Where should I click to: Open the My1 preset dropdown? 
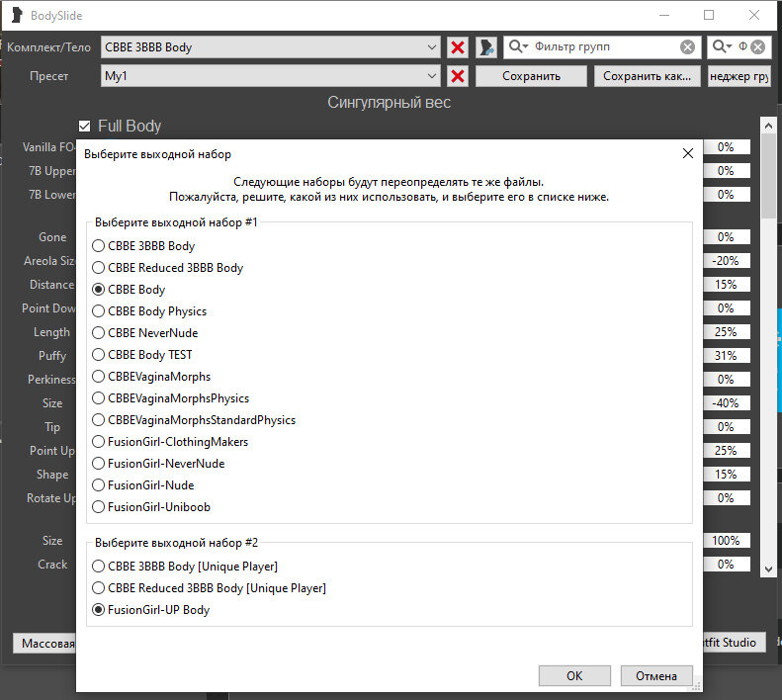431,76
